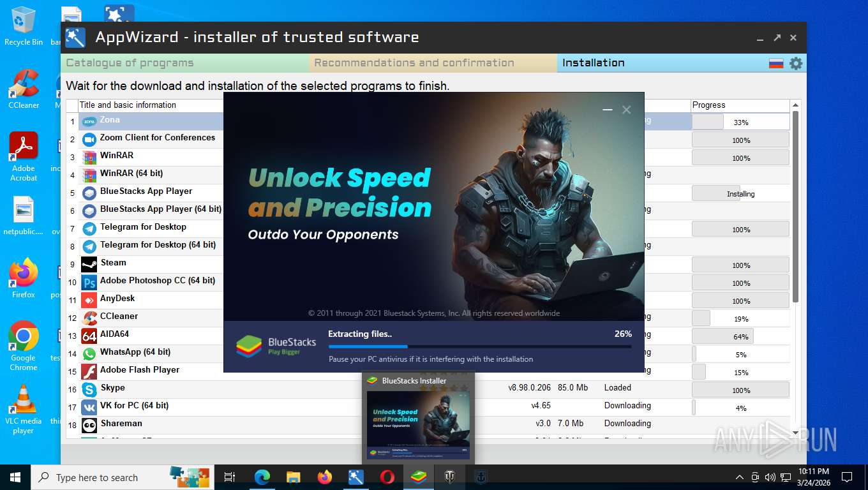The image size is (868, 490).
Task: Click the AnyDesk icon in list
Action: pyautogui.click(x=89, y=300)
